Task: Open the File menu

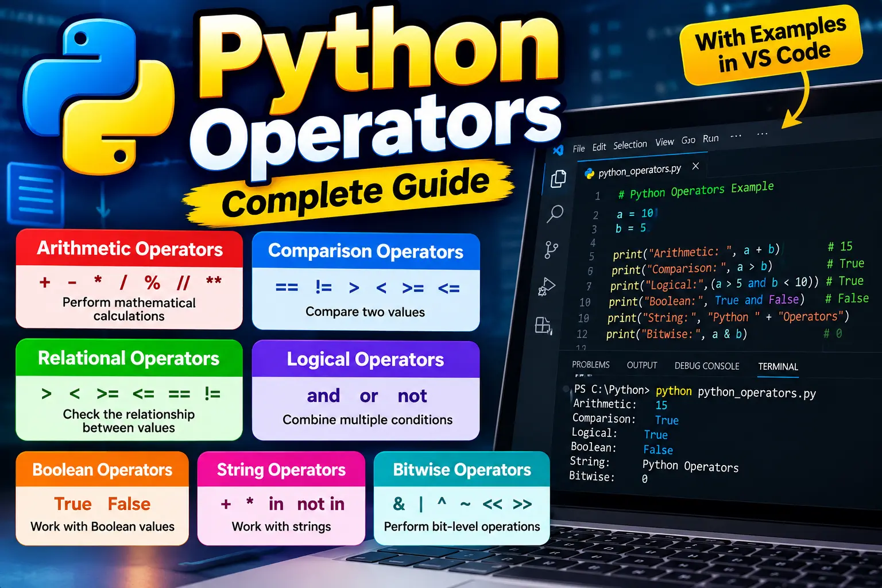Action: pos(579,149)
